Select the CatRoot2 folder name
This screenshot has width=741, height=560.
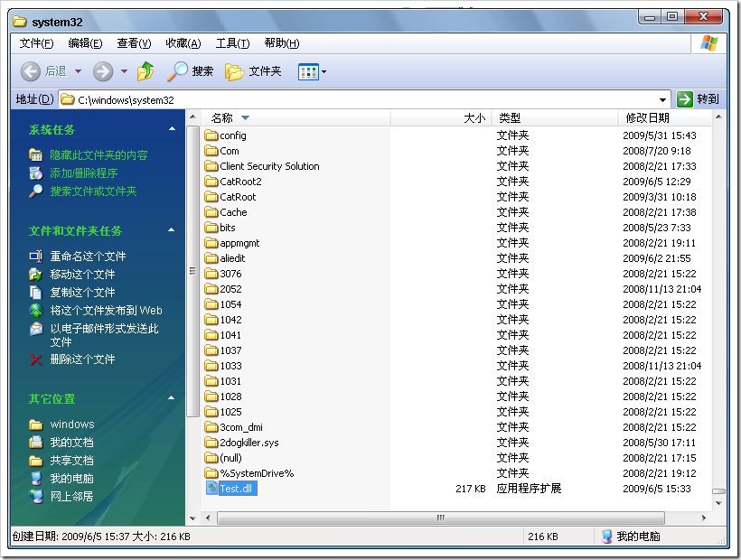(x=240, y=182)
